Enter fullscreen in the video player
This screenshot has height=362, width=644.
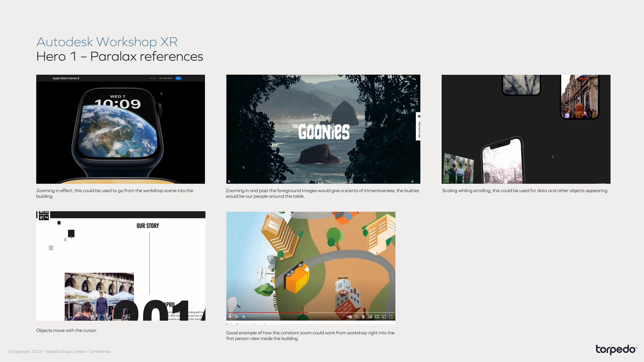click(391, 317)
